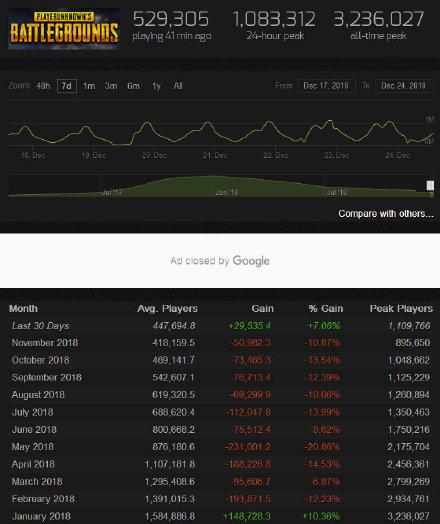
Task: Click the October 2018 row label
Action: [40, 360]
